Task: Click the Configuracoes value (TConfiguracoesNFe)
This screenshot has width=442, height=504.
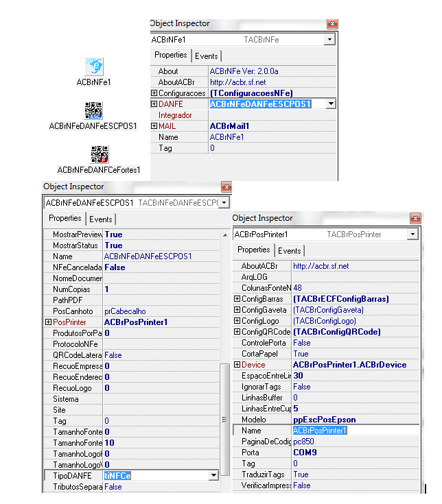Action: click(251, 93)
